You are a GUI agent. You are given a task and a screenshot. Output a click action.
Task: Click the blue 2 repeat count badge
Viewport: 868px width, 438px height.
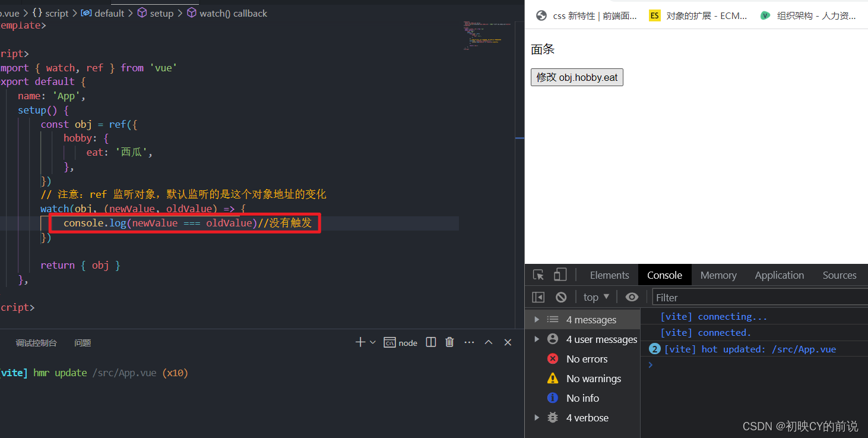pos(655,349)
